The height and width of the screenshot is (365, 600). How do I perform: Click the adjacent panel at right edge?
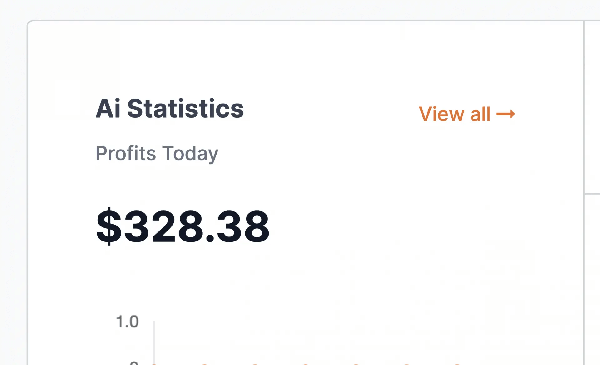point(592,191)
